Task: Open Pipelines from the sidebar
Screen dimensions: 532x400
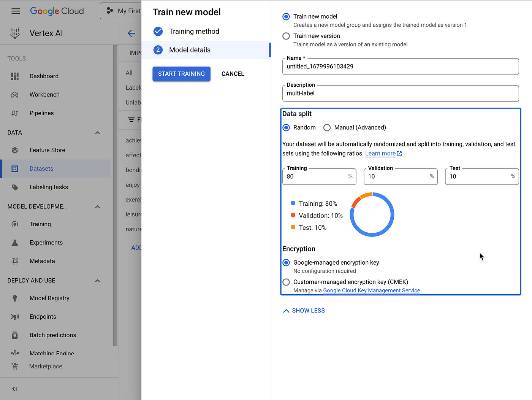Action: pos(41,113)
